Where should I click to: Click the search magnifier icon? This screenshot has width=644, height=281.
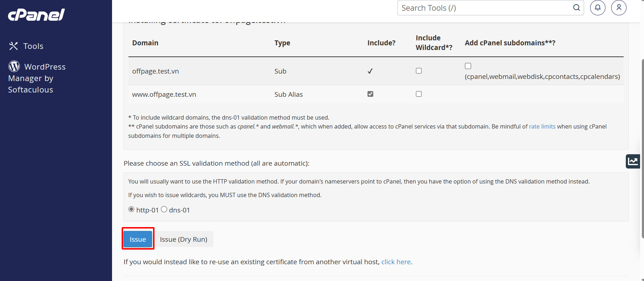(577, 7)
